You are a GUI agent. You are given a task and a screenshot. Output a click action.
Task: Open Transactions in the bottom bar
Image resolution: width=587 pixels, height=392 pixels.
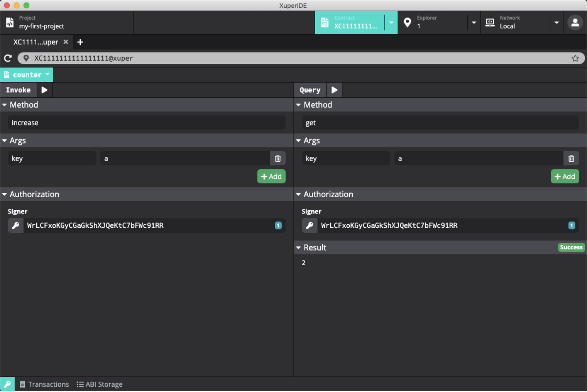[x=44, y=384]
